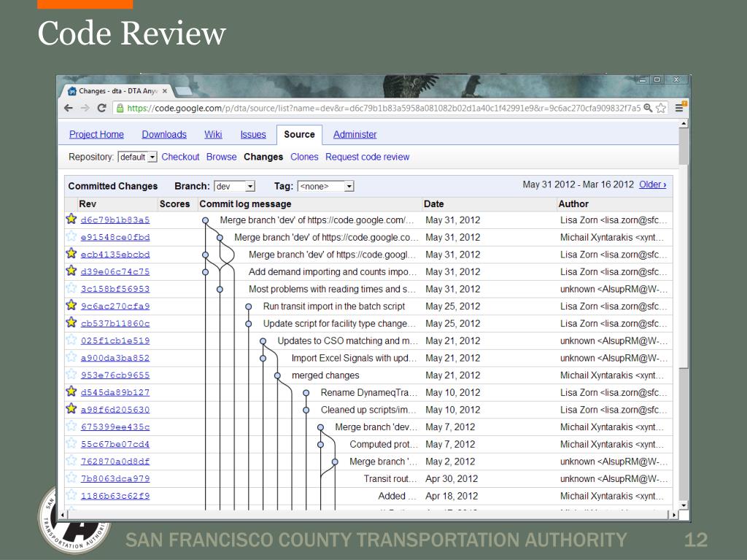The height and width of the screenshot is (560, 747).
Task: Expand the Branch 'dev' dropdown
Action: pos(233,186)
